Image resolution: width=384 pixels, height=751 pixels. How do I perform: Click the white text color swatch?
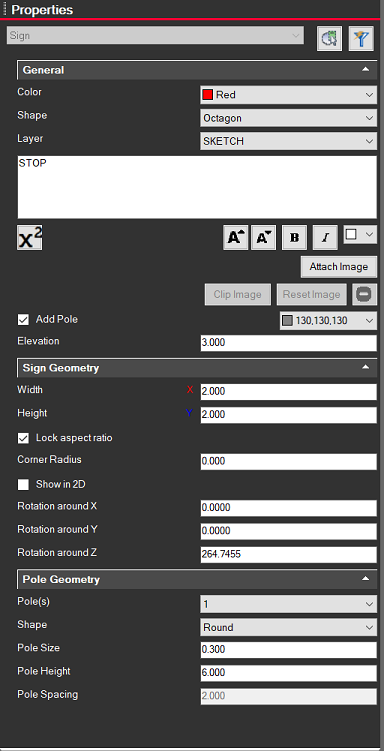tap(351, 234)
